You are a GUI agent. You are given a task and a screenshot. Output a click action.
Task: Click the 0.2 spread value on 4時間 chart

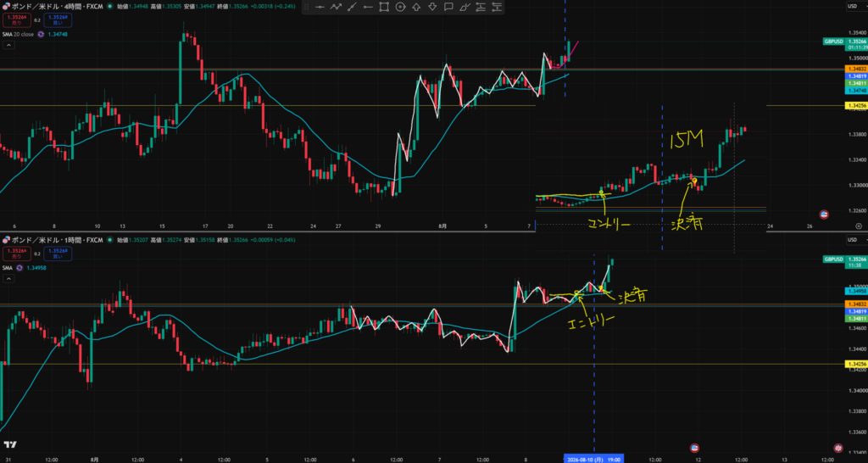point(37,20)
